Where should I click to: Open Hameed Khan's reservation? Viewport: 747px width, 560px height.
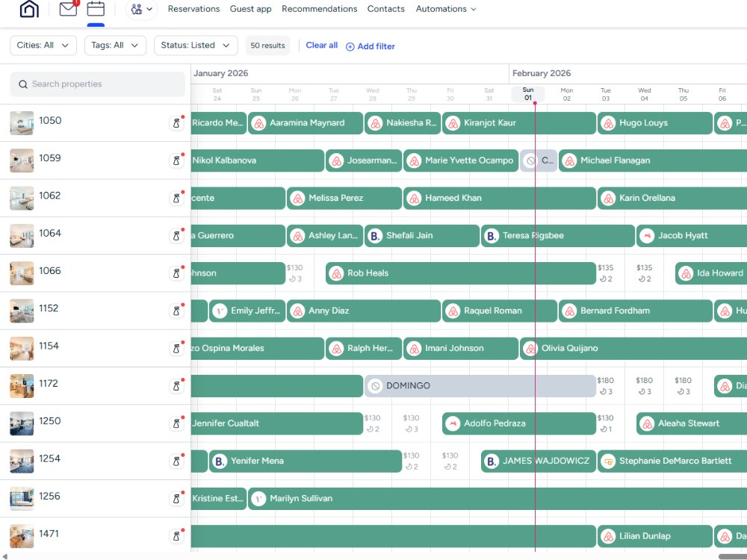[x=500, y=198]
